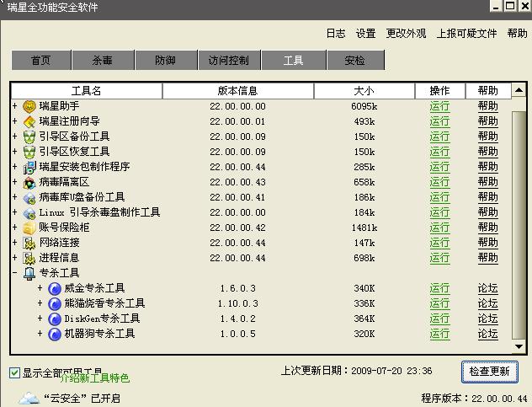Viewport: 532px width, 407px height.
Task: Click the 瑞星助手 tool icon
Action: tap(29, 106)
